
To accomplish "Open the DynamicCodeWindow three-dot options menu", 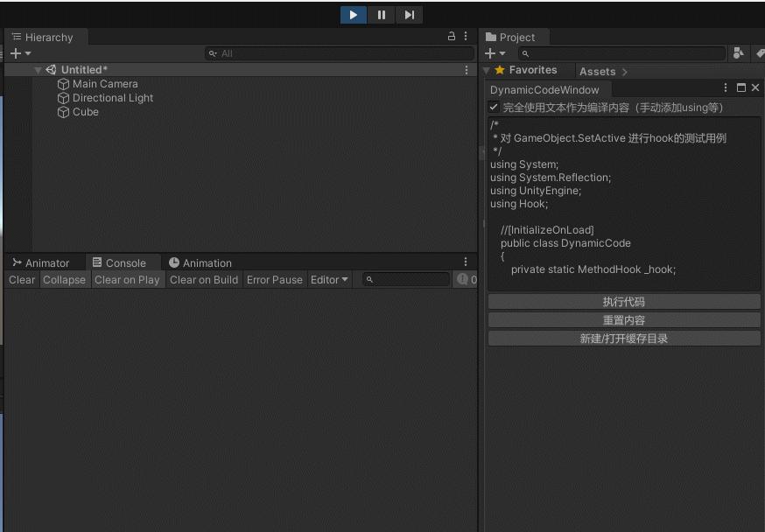I will 726,88.
